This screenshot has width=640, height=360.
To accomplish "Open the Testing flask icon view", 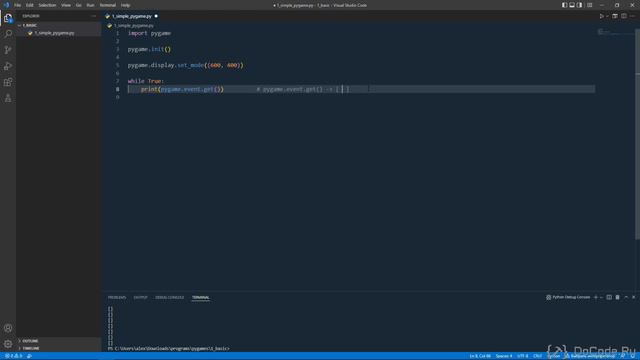I will [8, 98].
